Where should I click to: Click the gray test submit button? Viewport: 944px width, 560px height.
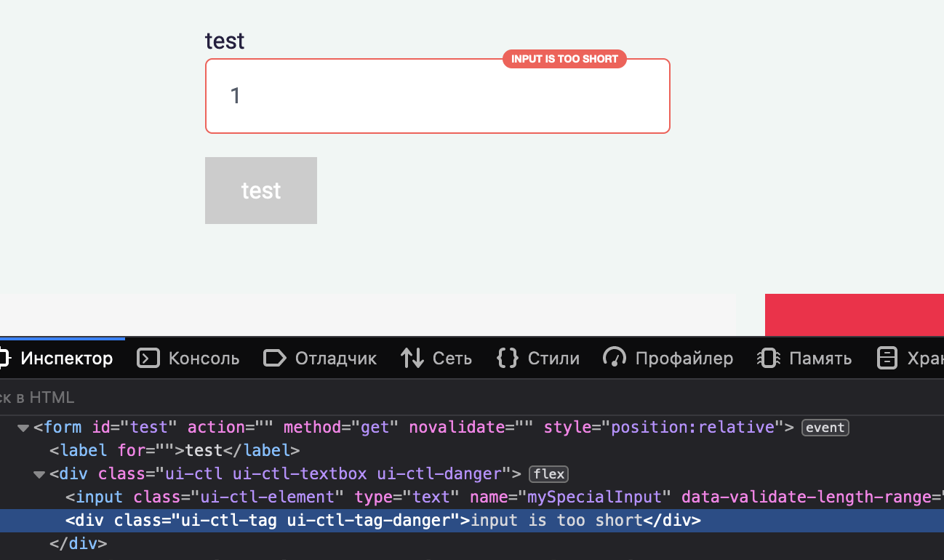point(261,191)
